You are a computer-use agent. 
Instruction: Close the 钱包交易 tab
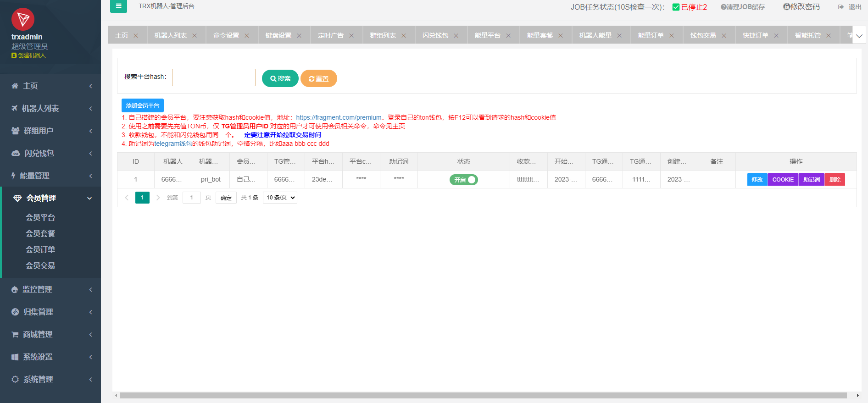(x=724, y=36)
